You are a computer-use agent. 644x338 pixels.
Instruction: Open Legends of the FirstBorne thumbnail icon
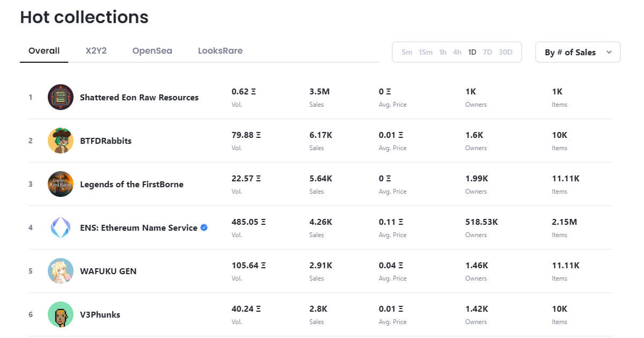[61, 184]
